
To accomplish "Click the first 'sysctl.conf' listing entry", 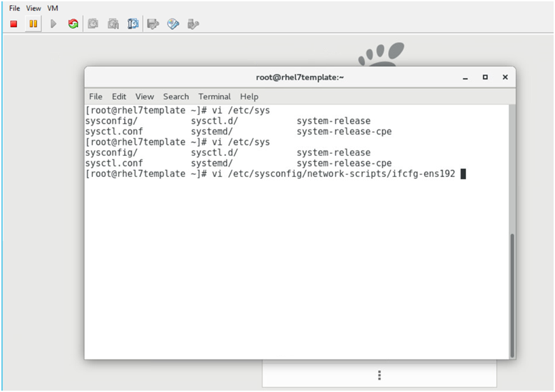I will click(x=114, y=132).
